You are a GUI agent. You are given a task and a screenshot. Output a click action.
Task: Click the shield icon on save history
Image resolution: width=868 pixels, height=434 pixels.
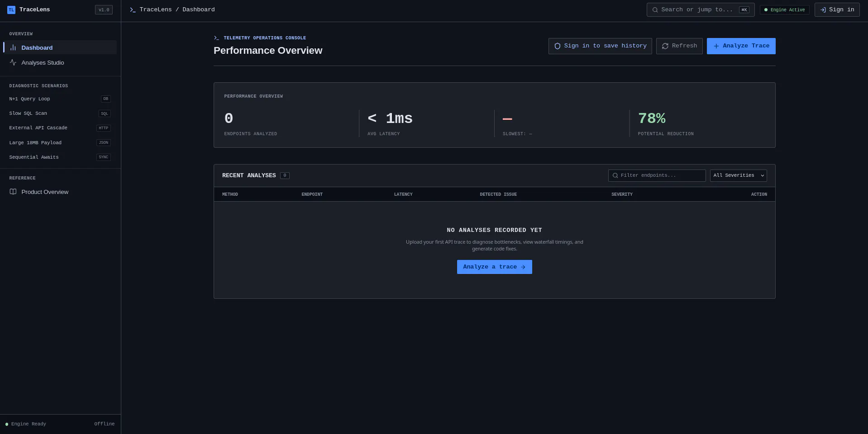click(558, 46)
